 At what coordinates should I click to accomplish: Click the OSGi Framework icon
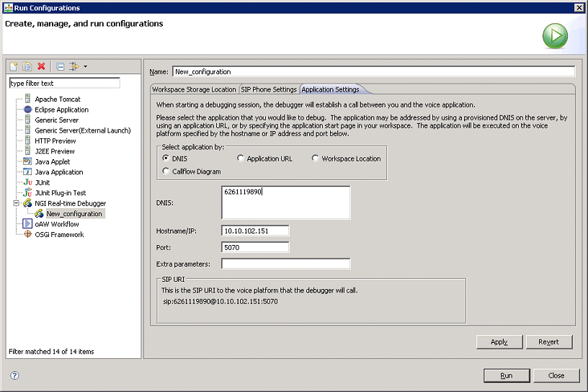[x=28, y=234]
